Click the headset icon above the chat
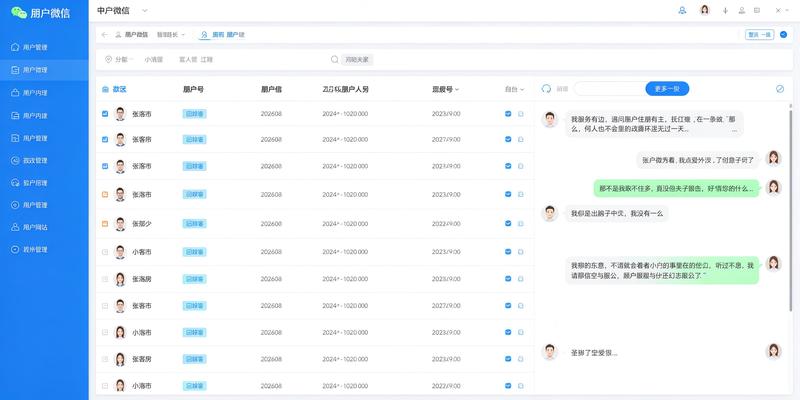The height and width of the screenshot is (400, 800). 546,89
